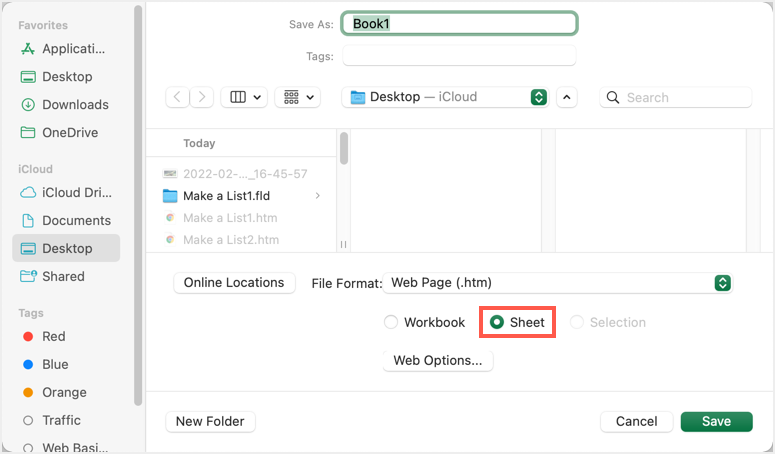Select the Workbook radio button
The image size is (775, 454).
pyautogui.click(x=392, y=322)
